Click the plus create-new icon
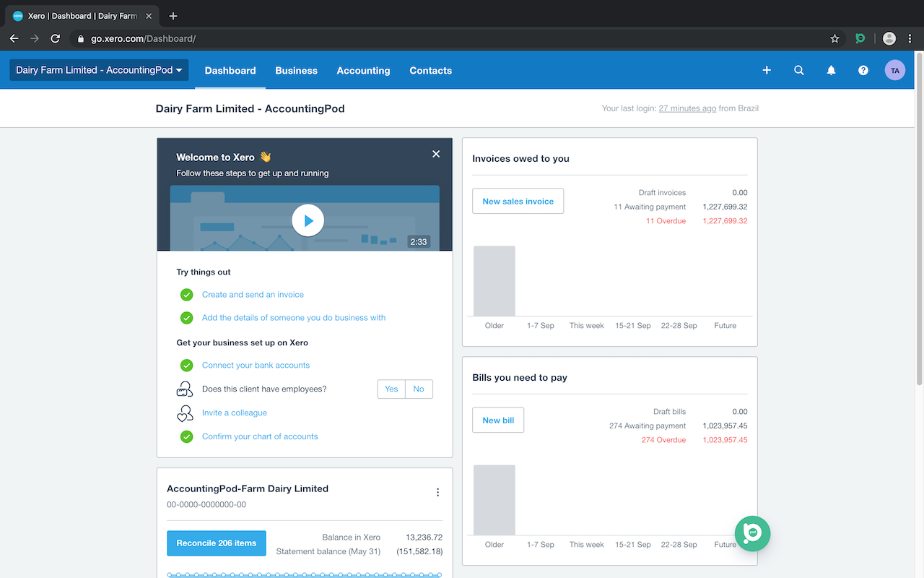The image size is (924, 578). pos(767,70)
